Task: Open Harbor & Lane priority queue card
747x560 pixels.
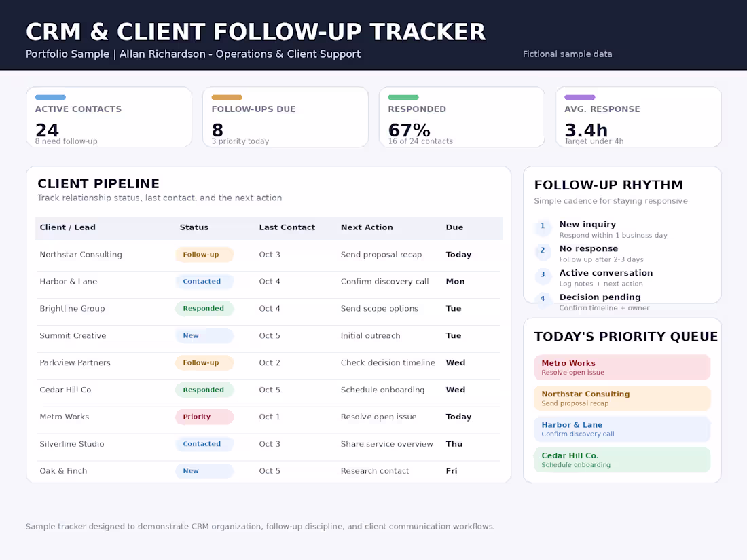Action: pos(622,429)
